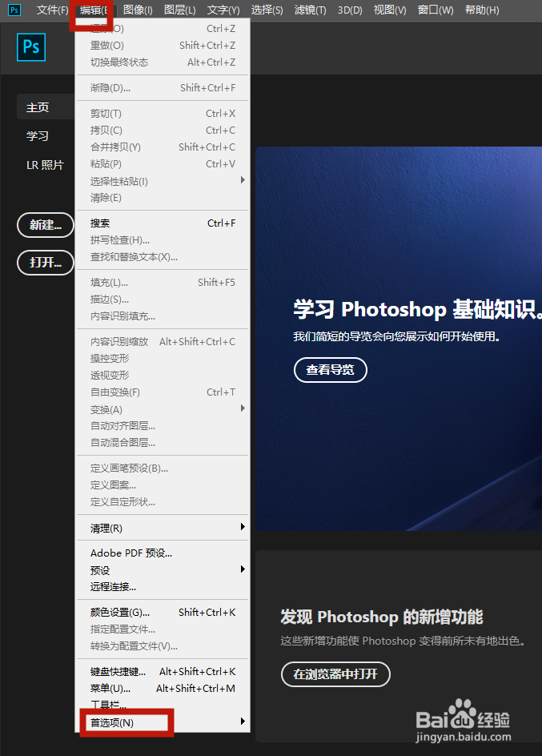Choose 颜色设置(G)... menu item
Screen dimensions: 542x756
(163, 613)
